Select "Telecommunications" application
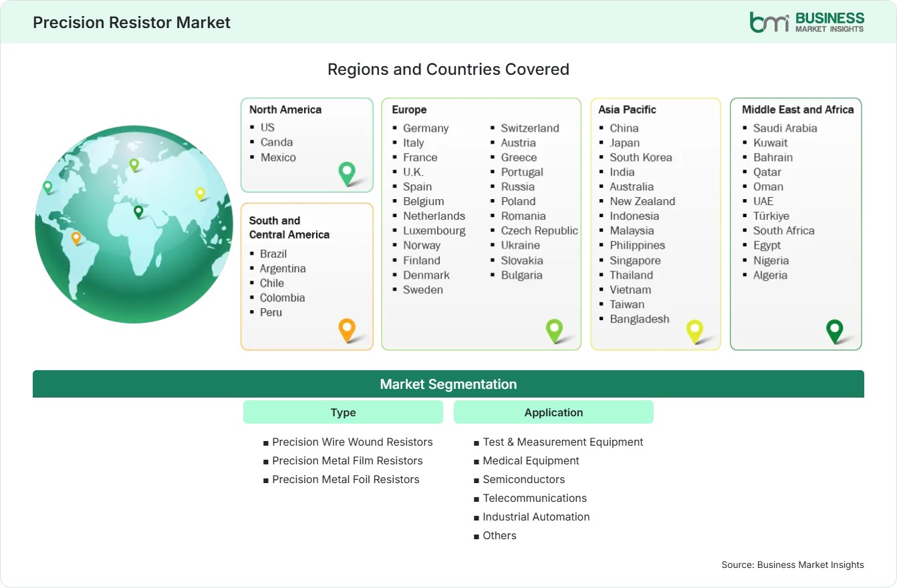 point(535,498)
